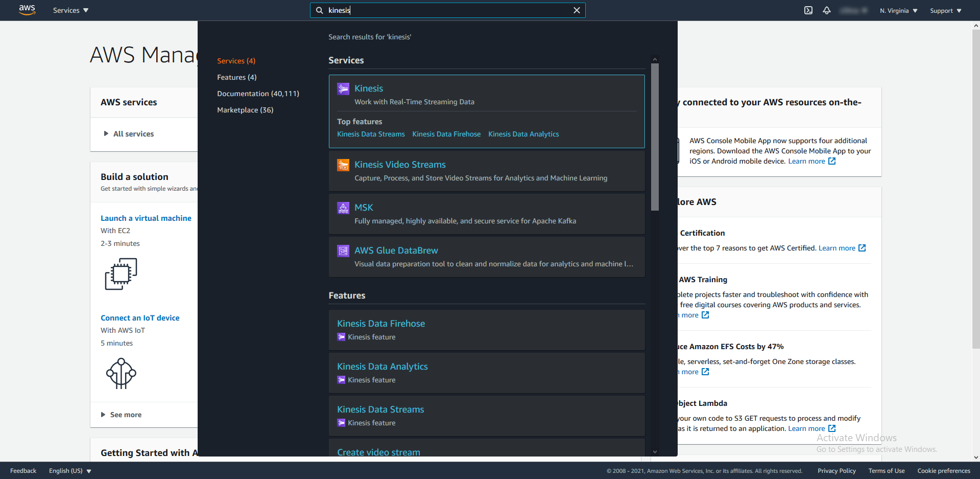Open Kinesis Data Firehose top feature link
Image resolution: width=980 pixels, height=479 pixels.
(446, 134)
